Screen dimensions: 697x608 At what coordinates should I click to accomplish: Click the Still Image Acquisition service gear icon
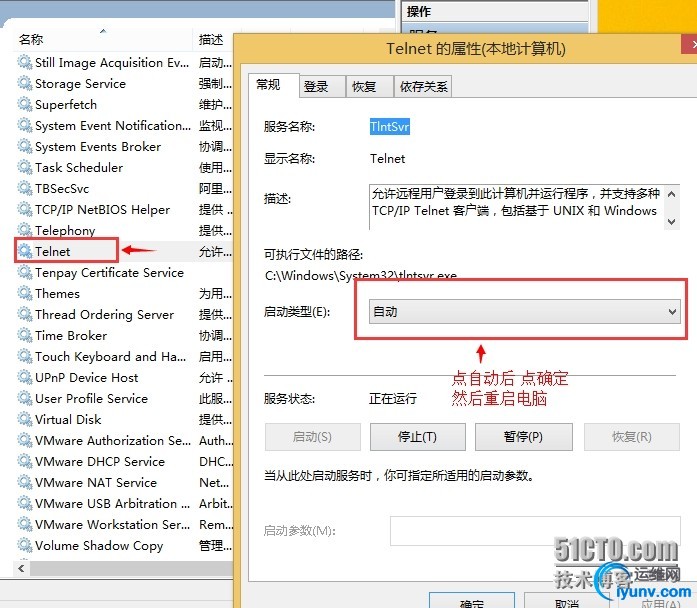(24, 62)
